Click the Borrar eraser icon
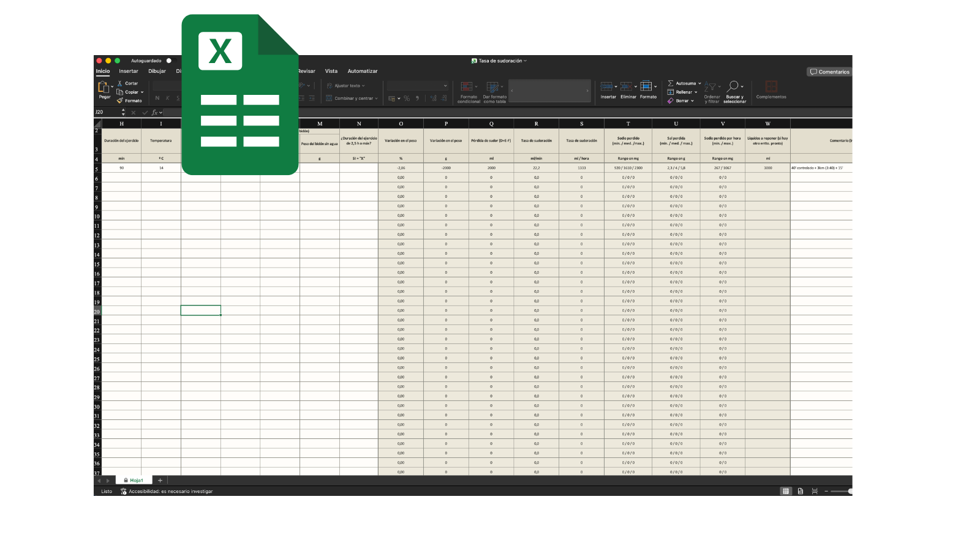The height and width of the screenshot is (551, 980). point(671,100)
